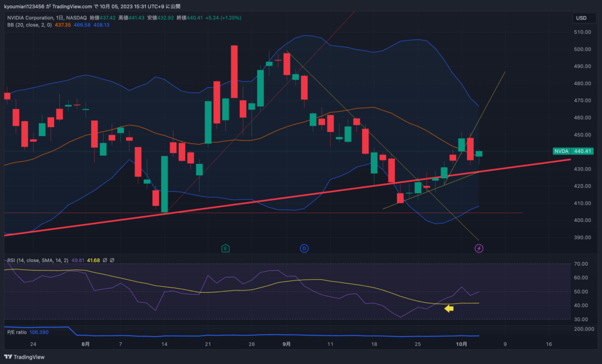Click the open price 始値437.42
This screenshot has width=602, height=364.
click(x=102, y=18)
